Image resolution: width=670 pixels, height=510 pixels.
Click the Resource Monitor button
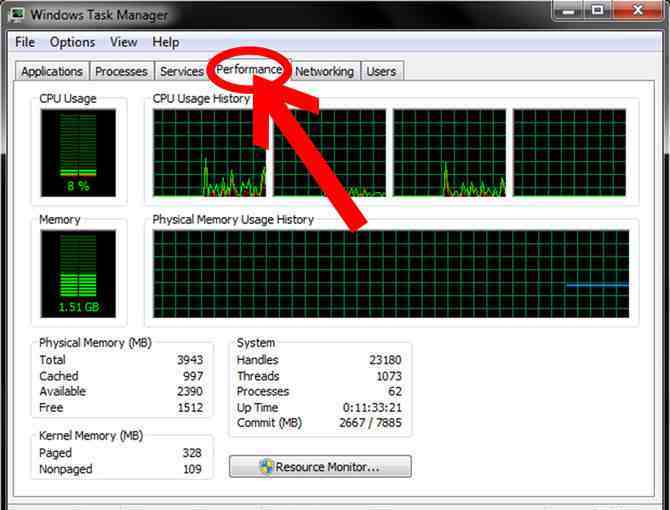coord(320,466)
